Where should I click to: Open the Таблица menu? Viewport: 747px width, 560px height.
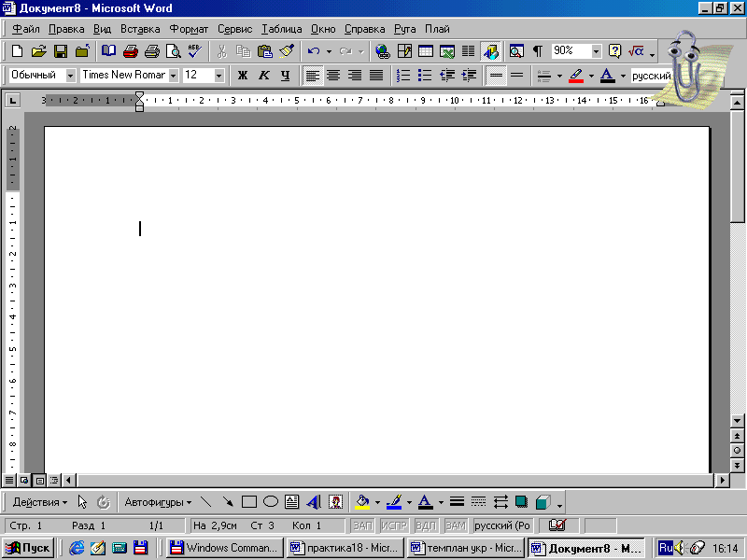282,29
